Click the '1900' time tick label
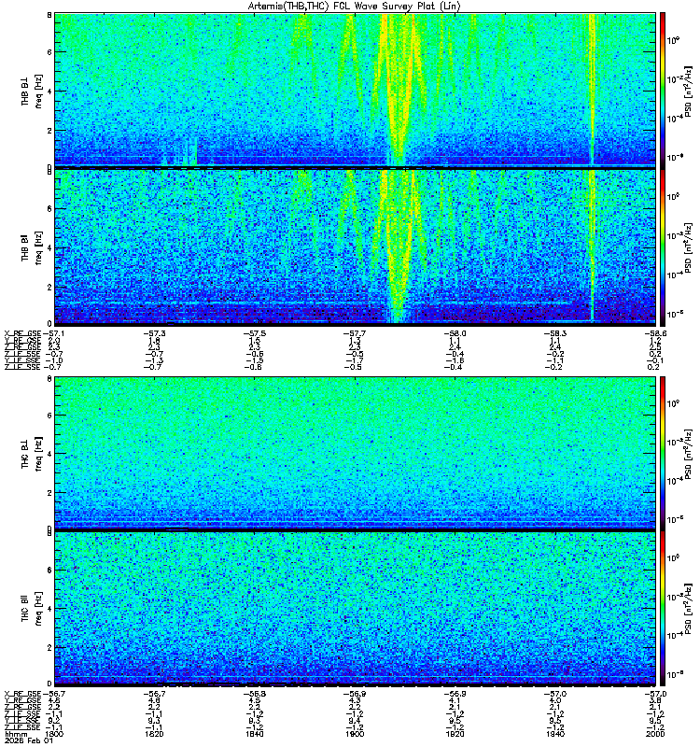This screenshot has height=747, width=700. click(x=355, y=734)
